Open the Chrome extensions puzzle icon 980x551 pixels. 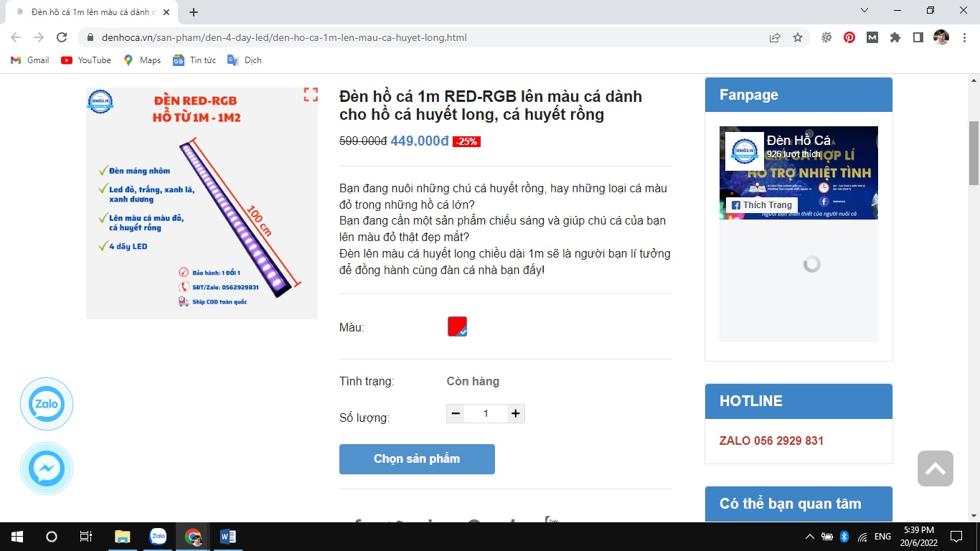[895, 37]
